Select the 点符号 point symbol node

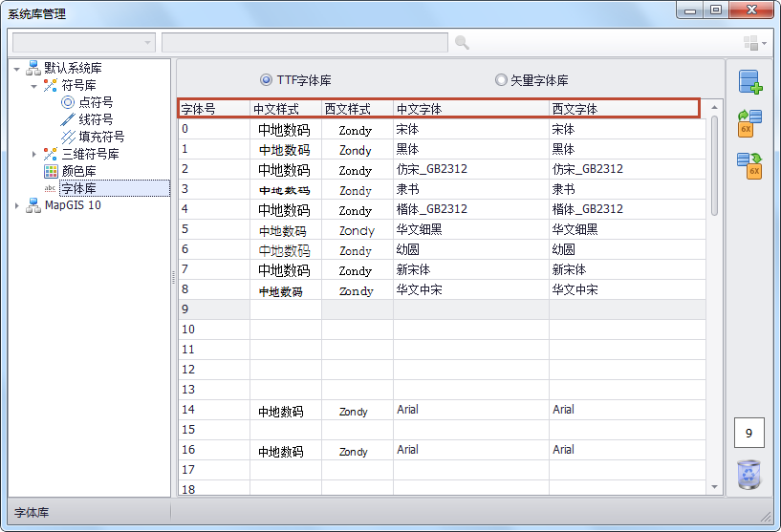(x=95, y=102)
